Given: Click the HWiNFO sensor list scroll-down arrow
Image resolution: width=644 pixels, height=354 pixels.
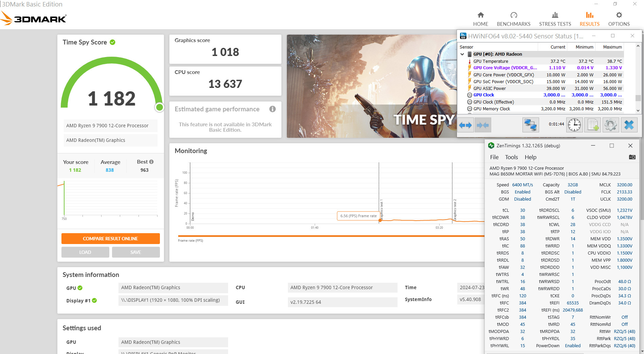Looking at the screenshot, I should (x=638, y=110).
